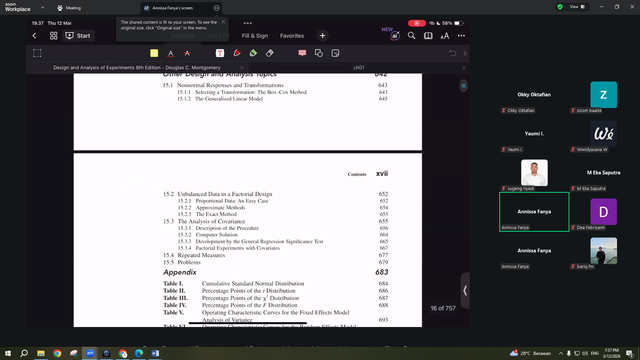Select the red pen tool
This screenshot has height=360, width=640.
[237, 53]
